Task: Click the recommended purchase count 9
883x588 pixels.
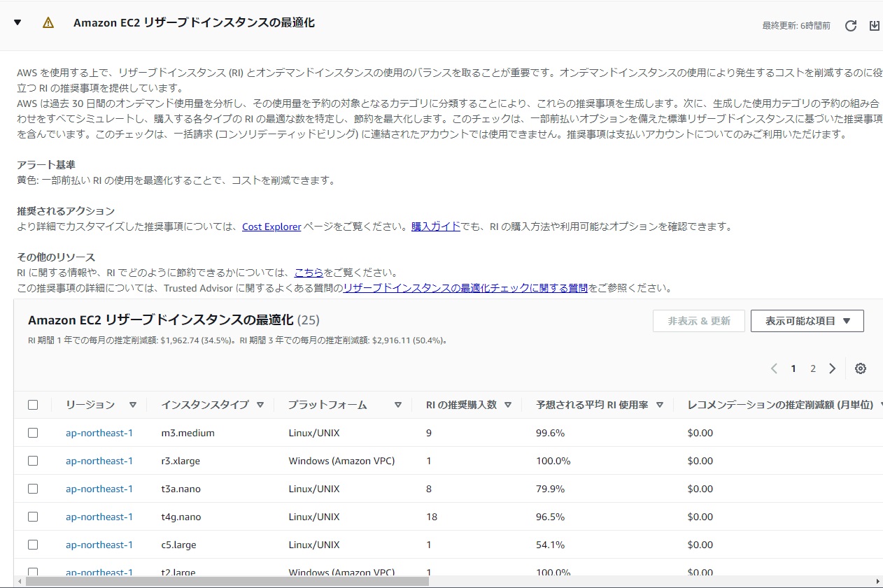Action: click(x=429, y=433)
